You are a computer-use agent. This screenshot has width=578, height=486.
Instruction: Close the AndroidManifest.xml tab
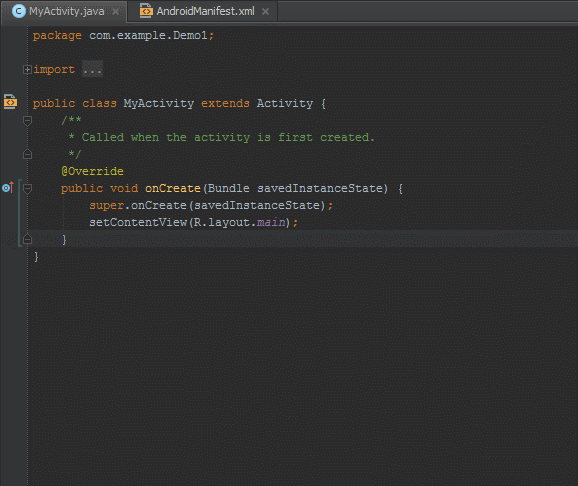click(x=265, y=12)
